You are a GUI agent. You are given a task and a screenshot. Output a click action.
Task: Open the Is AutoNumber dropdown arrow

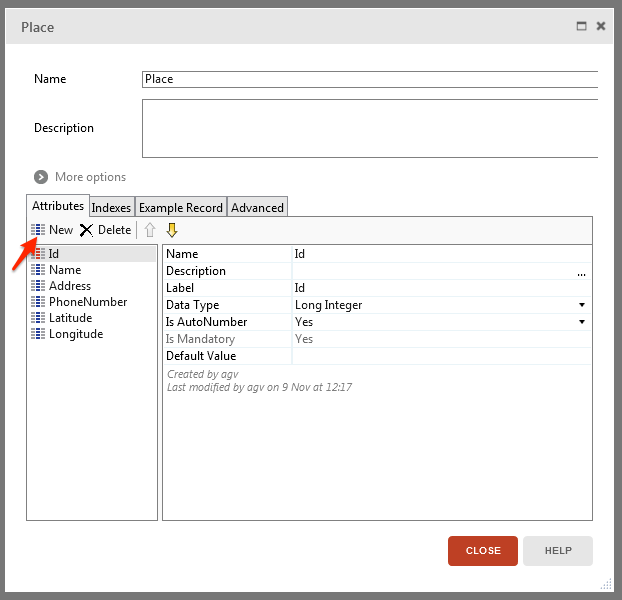(582, 322)
